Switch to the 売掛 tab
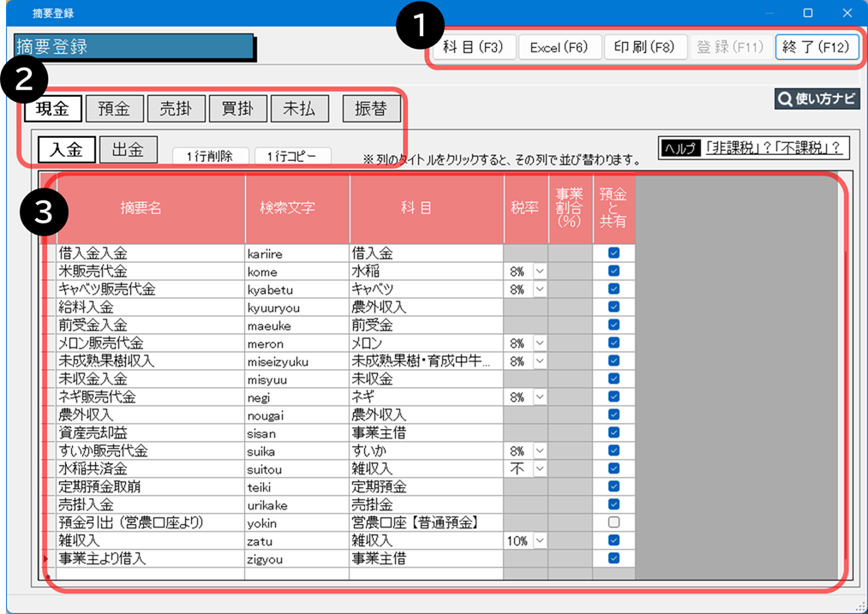The width and height of the screenshot is (868, 614). (176, 109)
